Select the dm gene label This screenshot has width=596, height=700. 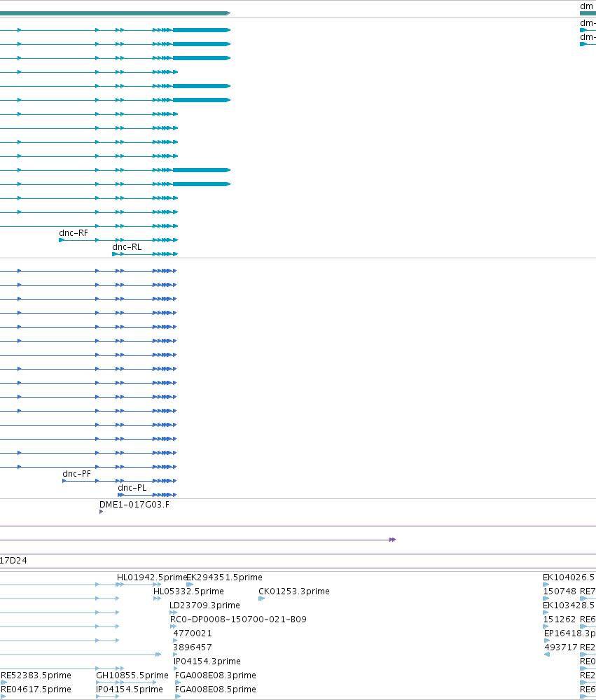coord(586,6)
